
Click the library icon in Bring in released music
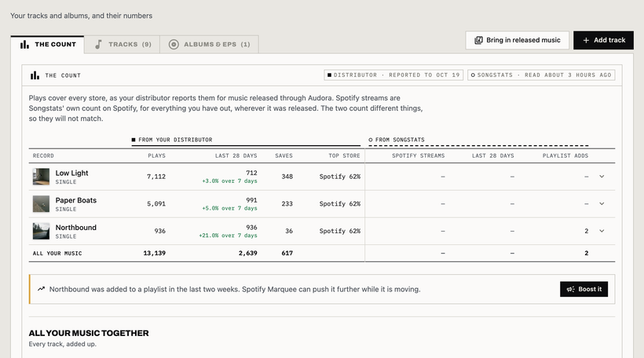click(478, 40)
